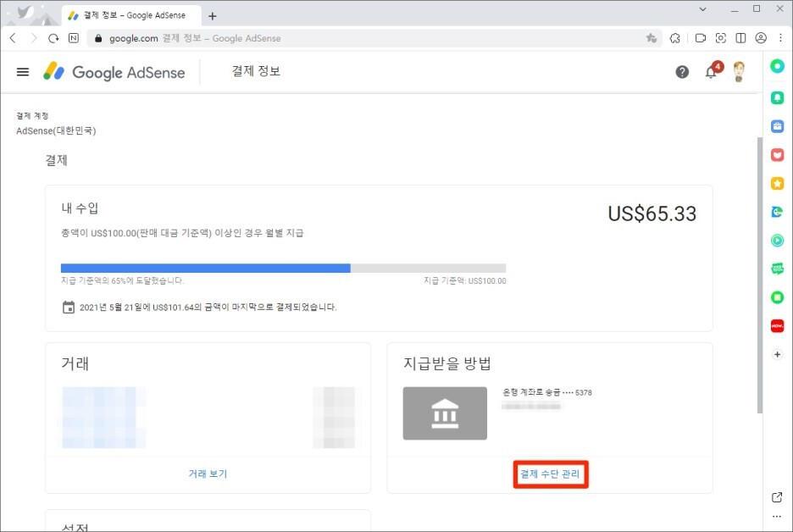
Task: Click the US$65.33 earnings amount
Action: click(x=652, y=213)
